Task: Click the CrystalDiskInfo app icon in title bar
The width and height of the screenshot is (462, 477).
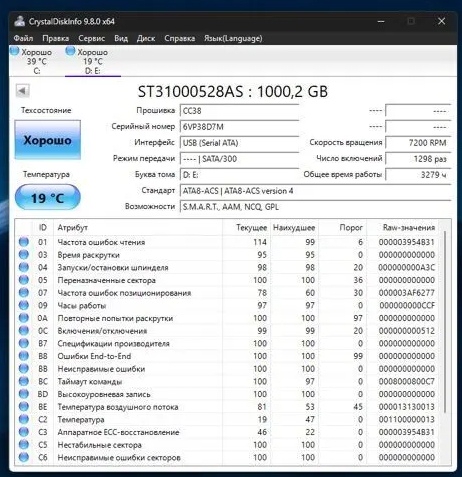Action: point(20,21)
